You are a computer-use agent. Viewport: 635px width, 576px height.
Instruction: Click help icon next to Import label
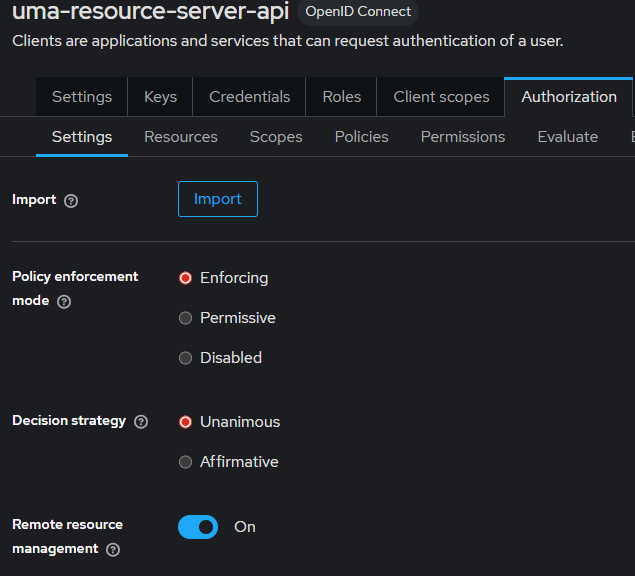tap(71, 200)
